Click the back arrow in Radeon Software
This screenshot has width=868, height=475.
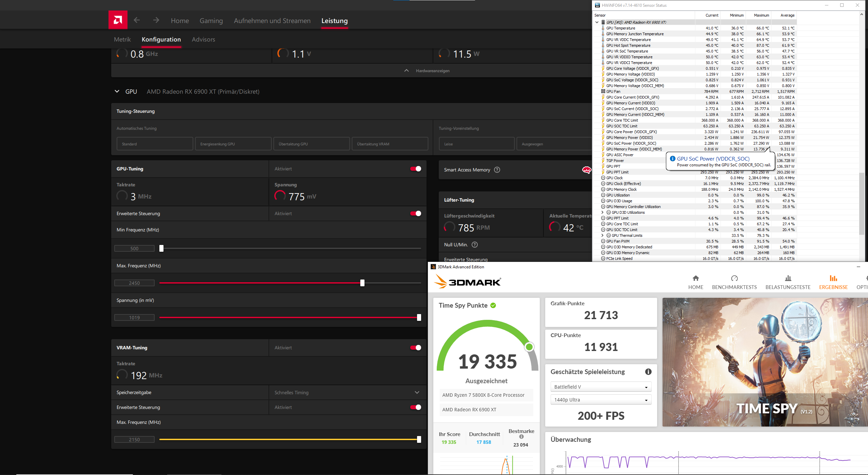(137, 20)
